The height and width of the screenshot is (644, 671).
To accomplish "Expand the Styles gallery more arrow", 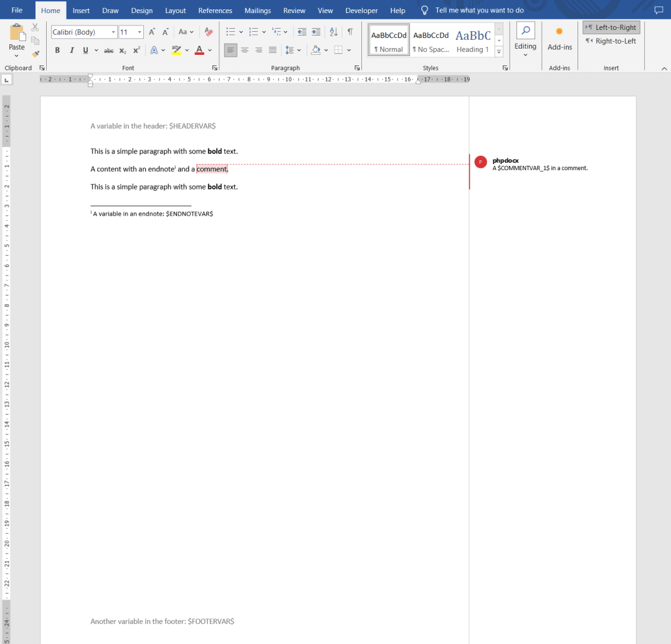I will [499, 52].
